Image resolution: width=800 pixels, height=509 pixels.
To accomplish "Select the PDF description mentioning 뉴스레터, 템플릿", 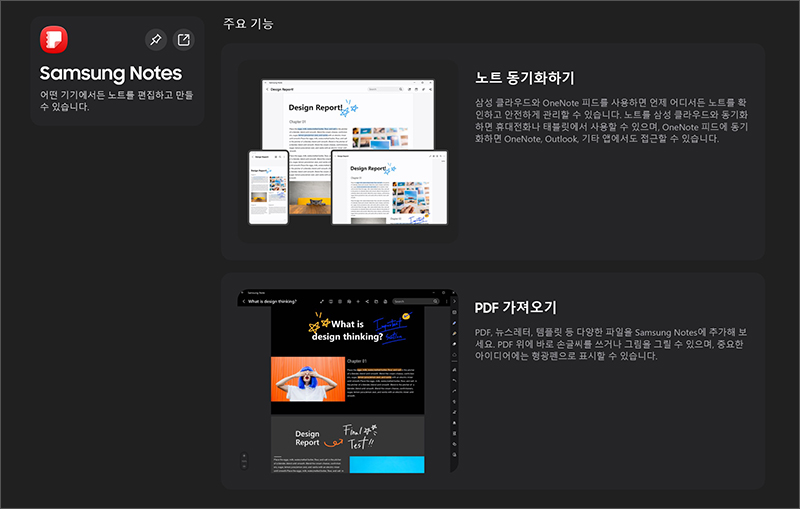I will 611,344.
